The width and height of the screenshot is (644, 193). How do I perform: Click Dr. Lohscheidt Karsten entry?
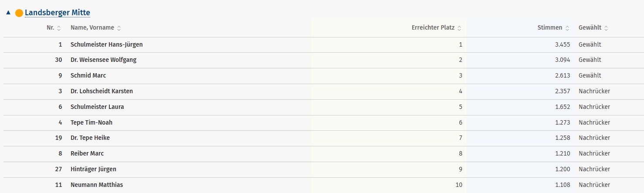(102, 91)
